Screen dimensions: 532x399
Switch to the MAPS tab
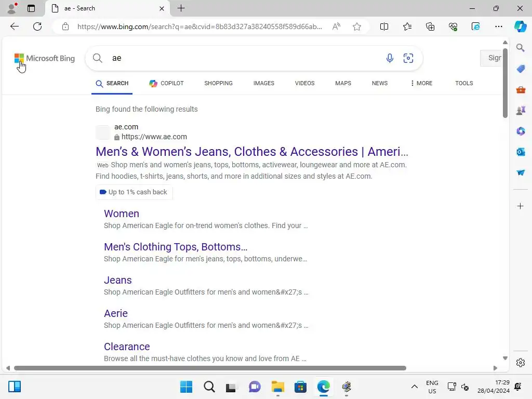coord(343,83)
